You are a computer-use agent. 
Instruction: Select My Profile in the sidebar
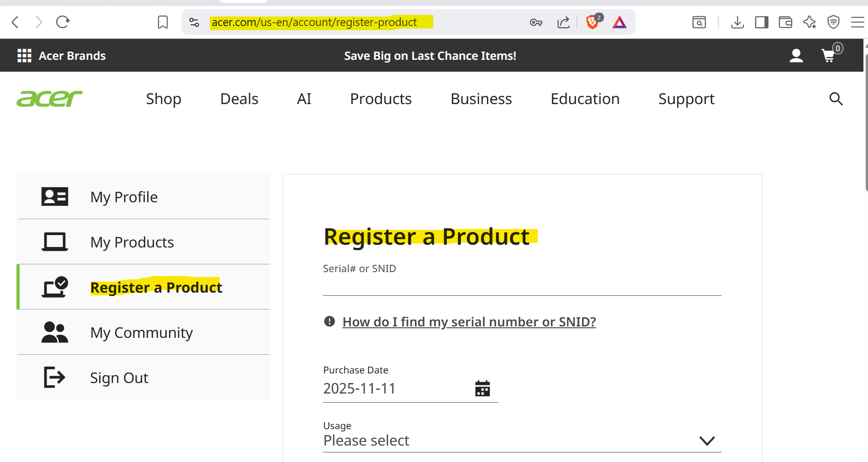[x=124, y=196]
